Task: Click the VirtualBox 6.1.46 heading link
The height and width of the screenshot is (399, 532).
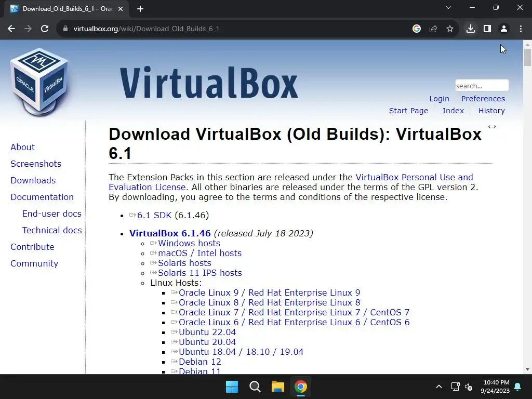Action: (170, 233)
